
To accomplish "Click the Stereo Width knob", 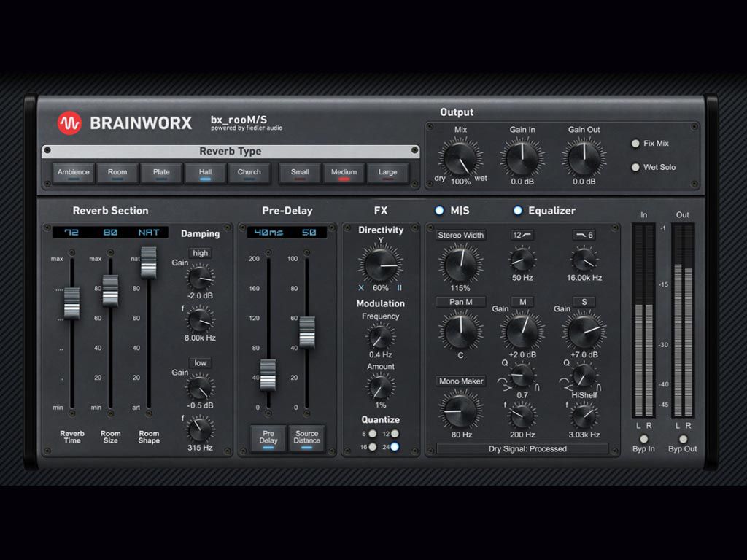I will [460, 265].
